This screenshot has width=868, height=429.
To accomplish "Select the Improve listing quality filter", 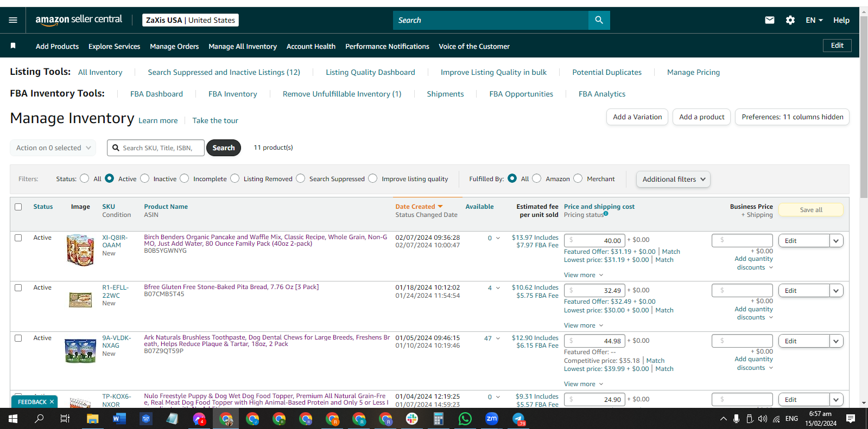I will click(373, 178).
